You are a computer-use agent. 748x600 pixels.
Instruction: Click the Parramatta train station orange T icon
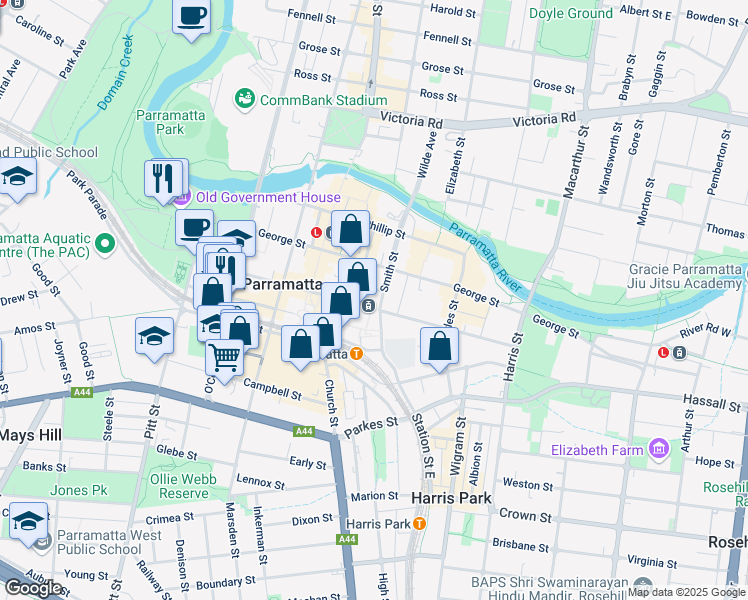coord(356,354)
